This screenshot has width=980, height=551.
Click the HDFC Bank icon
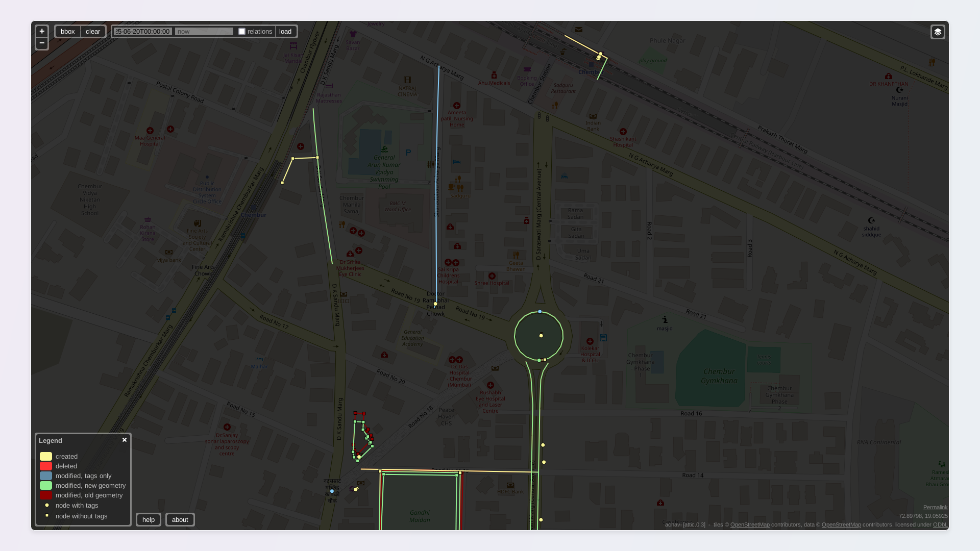click(510, 485)
